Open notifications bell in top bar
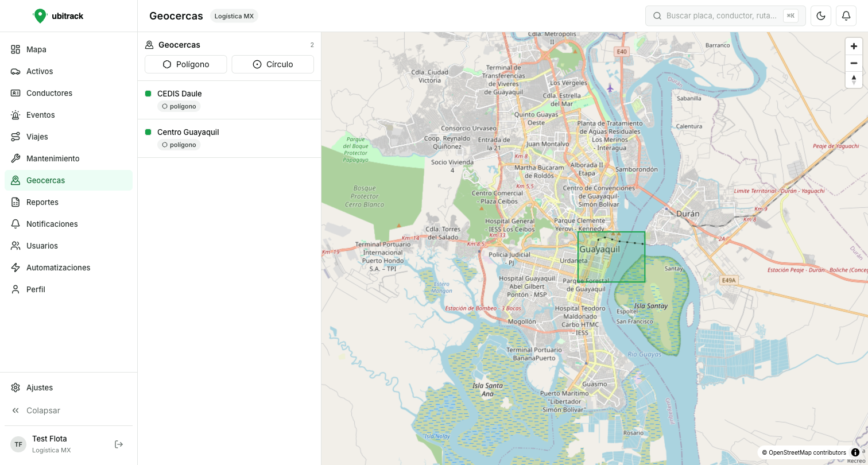The image size is (868, 465). (846, 16)
